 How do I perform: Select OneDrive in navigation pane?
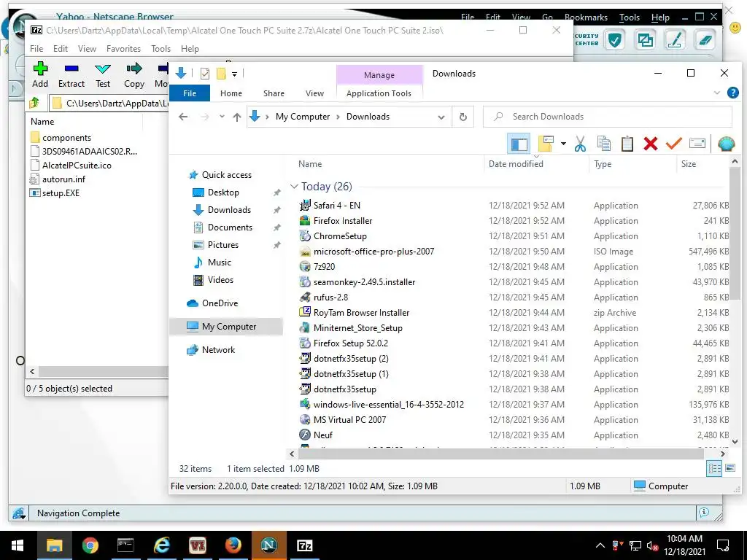tap(220, 303)
